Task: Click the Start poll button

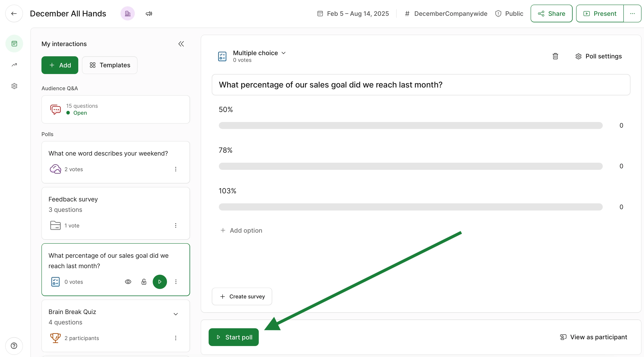Action: tap(233, 337)
